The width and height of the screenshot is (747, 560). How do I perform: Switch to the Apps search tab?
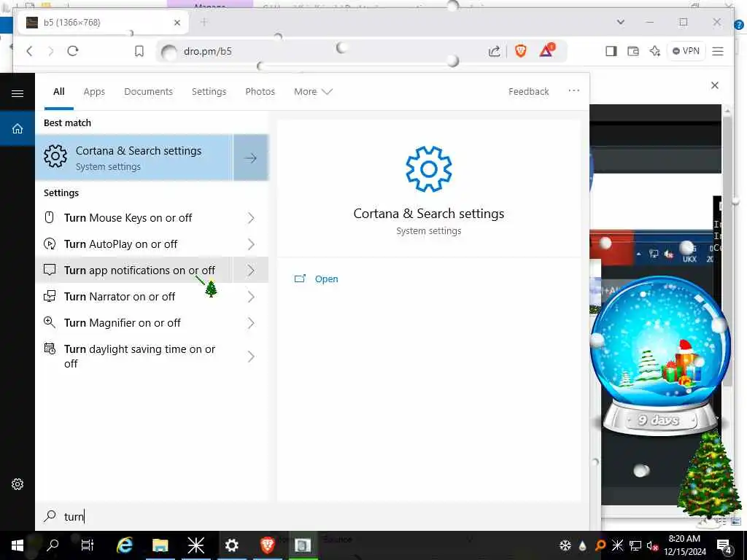pos(94,91)
